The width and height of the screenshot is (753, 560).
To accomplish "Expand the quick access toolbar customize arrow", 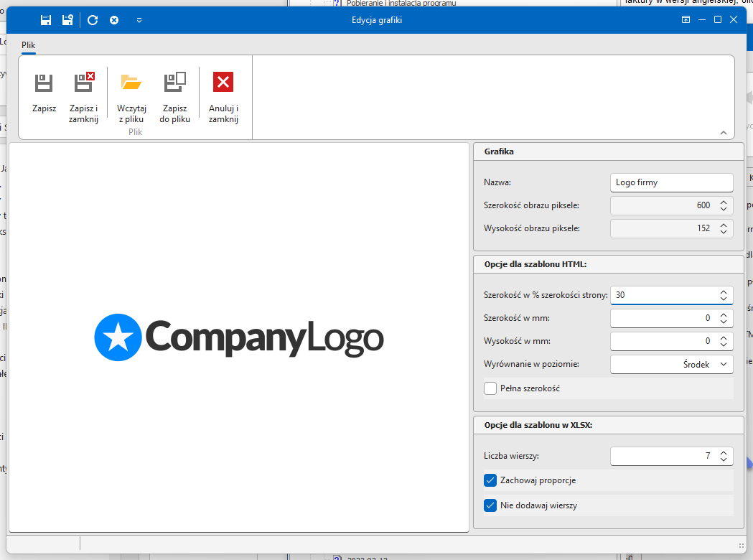I will 139,20.
